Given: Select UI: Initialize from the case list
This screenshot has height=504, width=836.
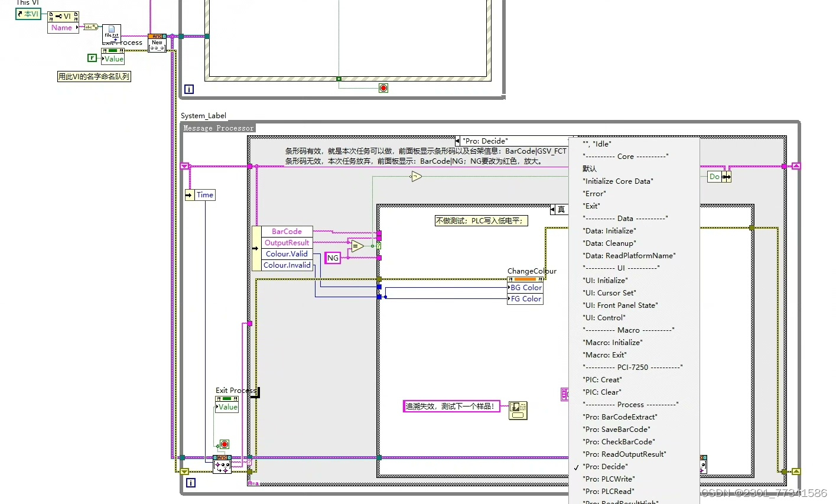Looking at the screenshot, I should pyautogui.click(x=605, y=280).
